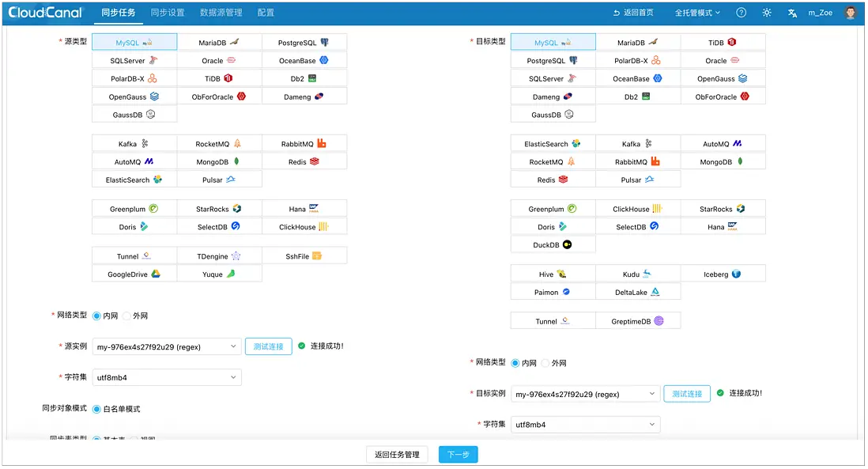Select MySQL as source type
868x469 pixels.
[134, 42]
